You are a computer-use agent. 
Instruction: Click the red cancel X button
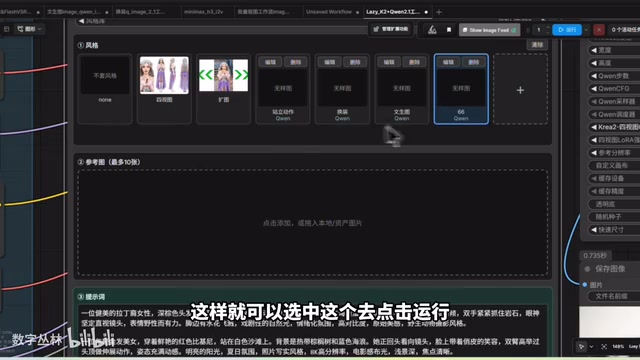coord(599,30)
